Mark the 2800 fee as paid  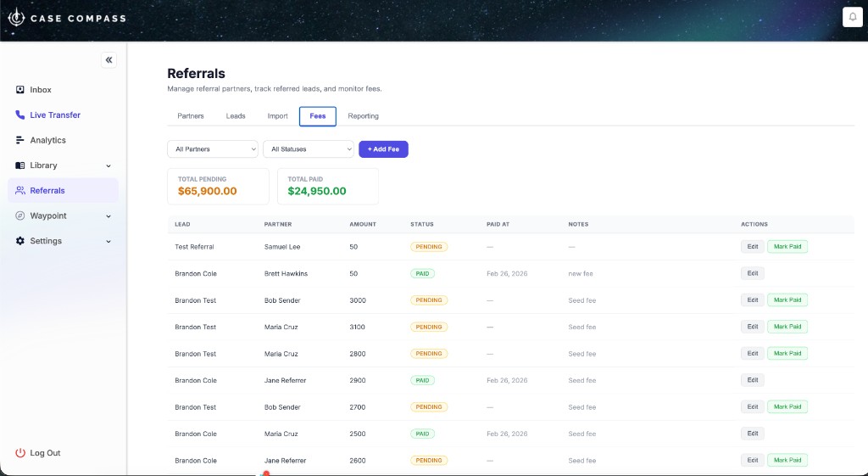click(x=787, y=353)
